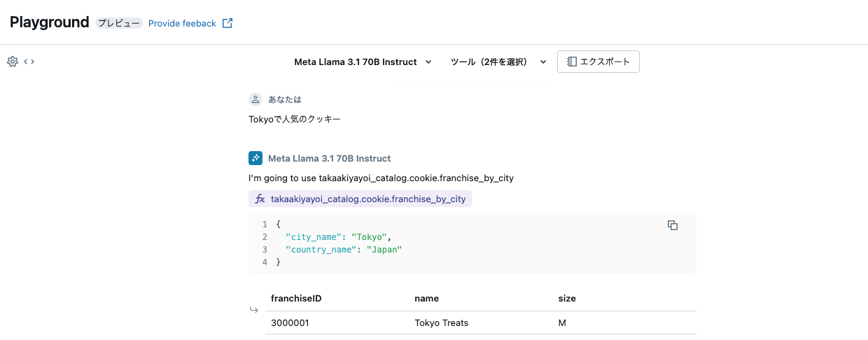Select the name column header
Image resolution: width=868 pixels, height=340 pixels.
(x=426, y=298)
